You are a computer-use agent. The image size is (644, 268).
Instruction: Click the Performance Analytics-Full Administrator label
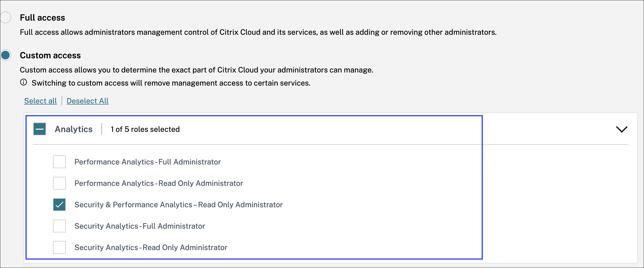[147, 162]
